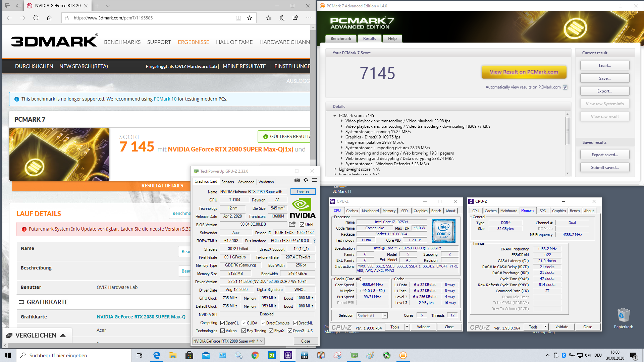
Task: Click the add notes pen icon in Edge
Action: point(282,18)
